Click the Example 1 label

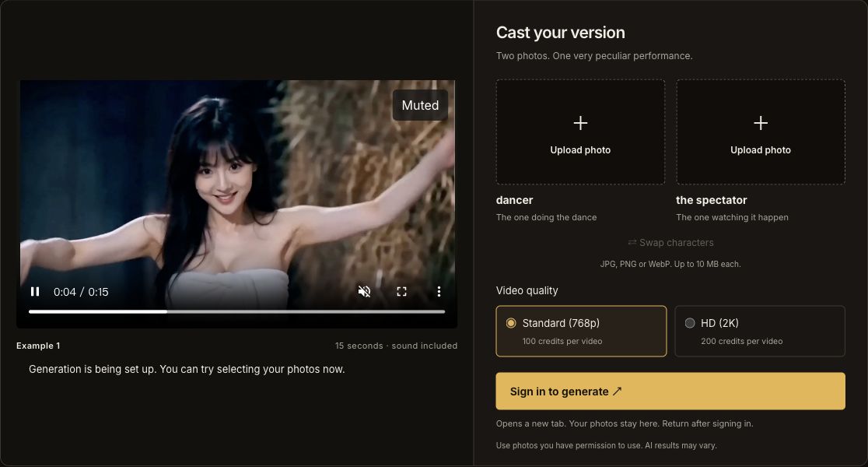(x=38, y=346)
